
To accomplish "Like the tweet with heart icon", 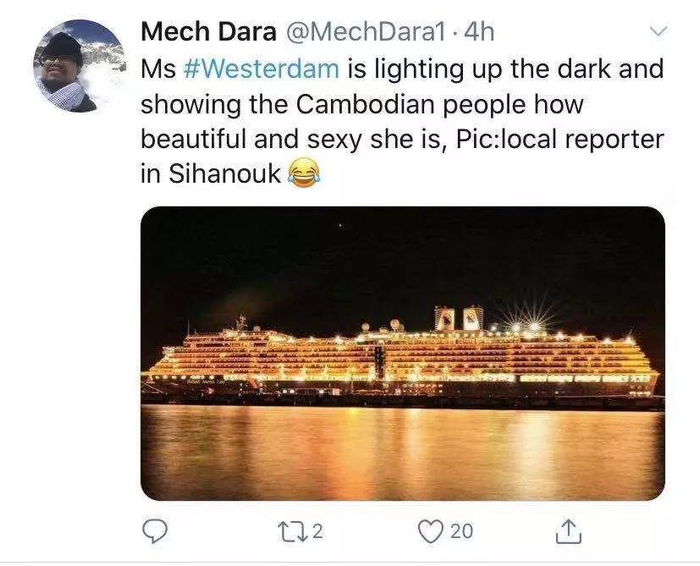I will (431, 532).
